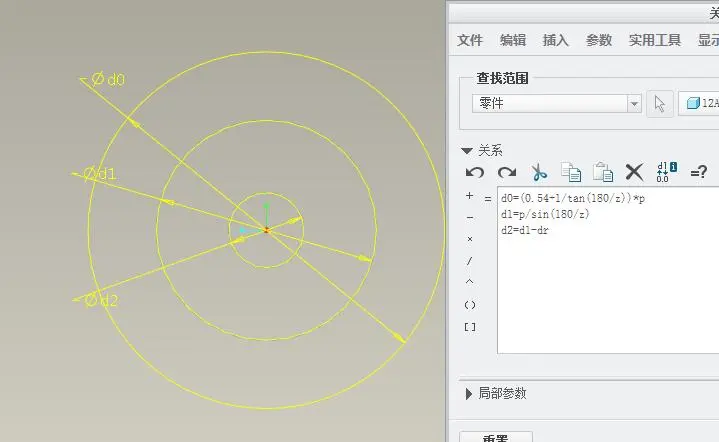Image resolution: width=719 pixels, height=442 pixels.
Task: Click the 重置 button
Action: pyautogui.click(x=496, y=437)
